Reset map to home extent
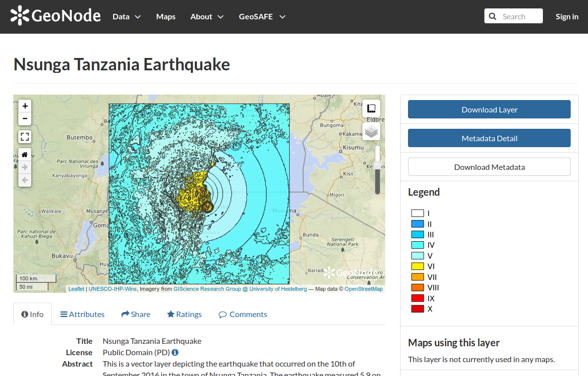The width and height of the screenshot is (588, 376). point(25,155)
